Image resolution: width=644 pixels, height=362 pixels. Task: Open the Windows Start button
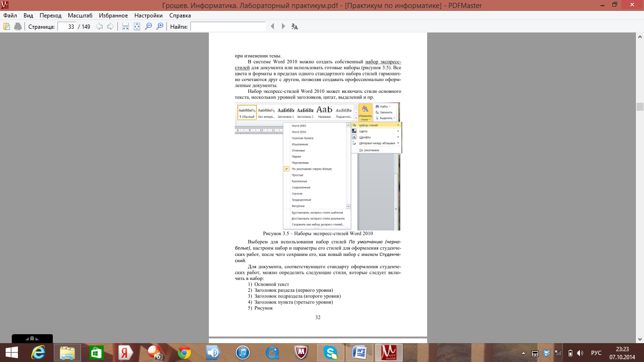click(12, 353)
